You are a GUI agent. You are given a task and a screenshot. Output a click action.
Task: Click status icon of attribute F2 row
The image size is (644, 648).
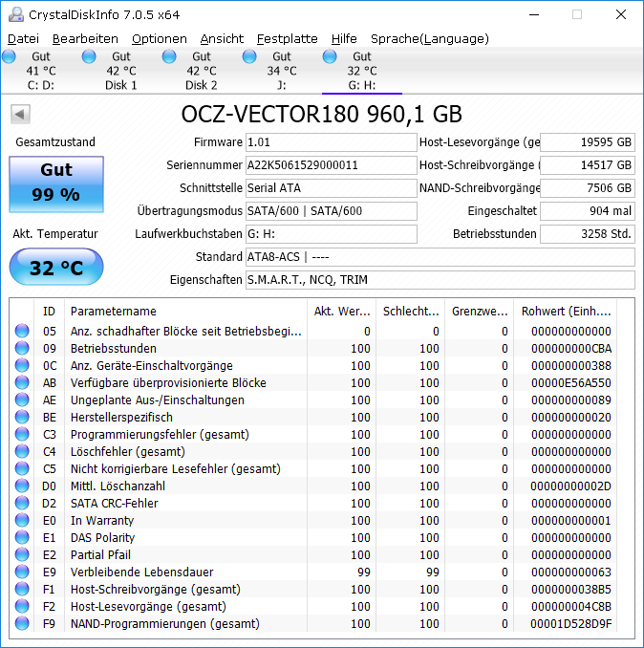22,607
